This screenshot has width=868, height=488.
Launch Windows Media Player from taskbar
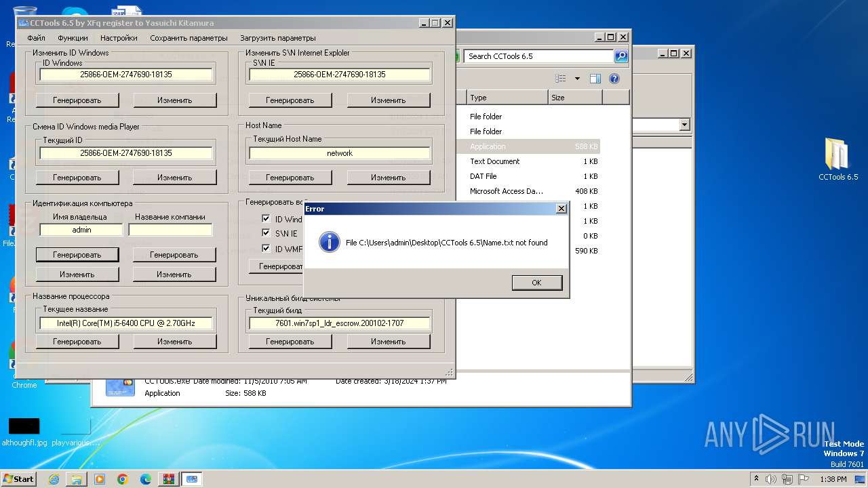coord(100,479)
